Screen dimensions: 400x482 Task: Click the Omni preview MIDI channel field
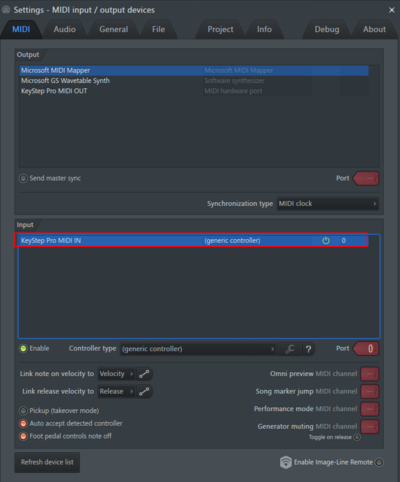[x=370, y=374]
